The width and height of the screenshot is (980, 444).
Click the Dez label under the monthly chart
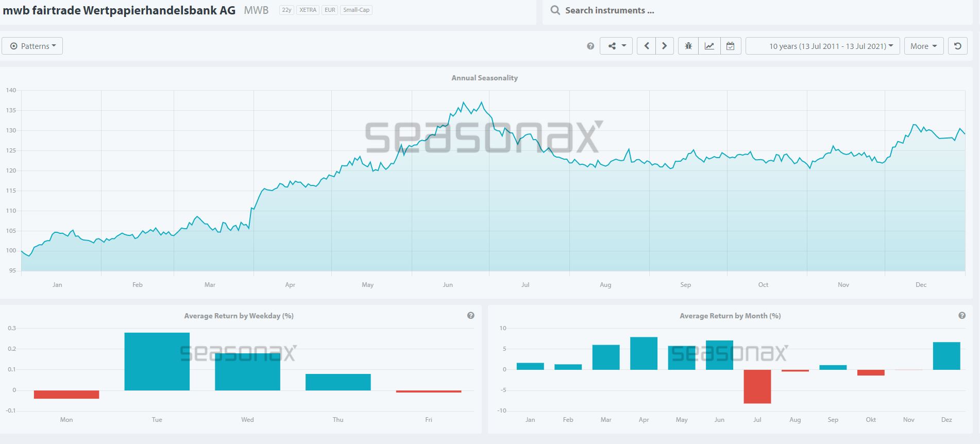(x=947, y=420)
